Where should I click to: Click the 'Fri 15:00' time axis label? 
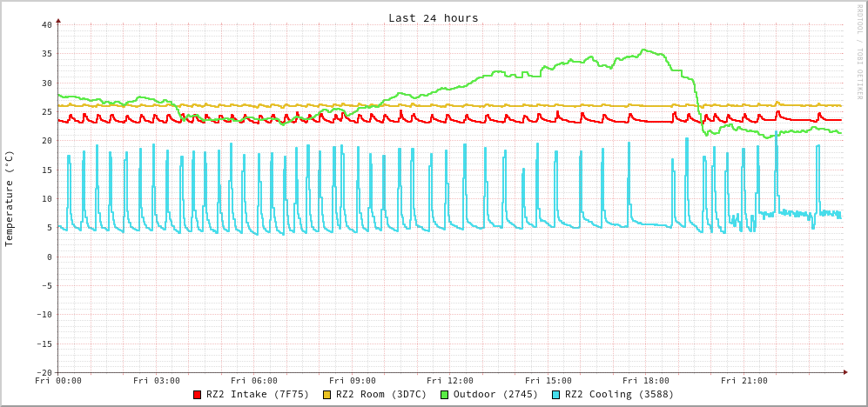click(548, 380)
